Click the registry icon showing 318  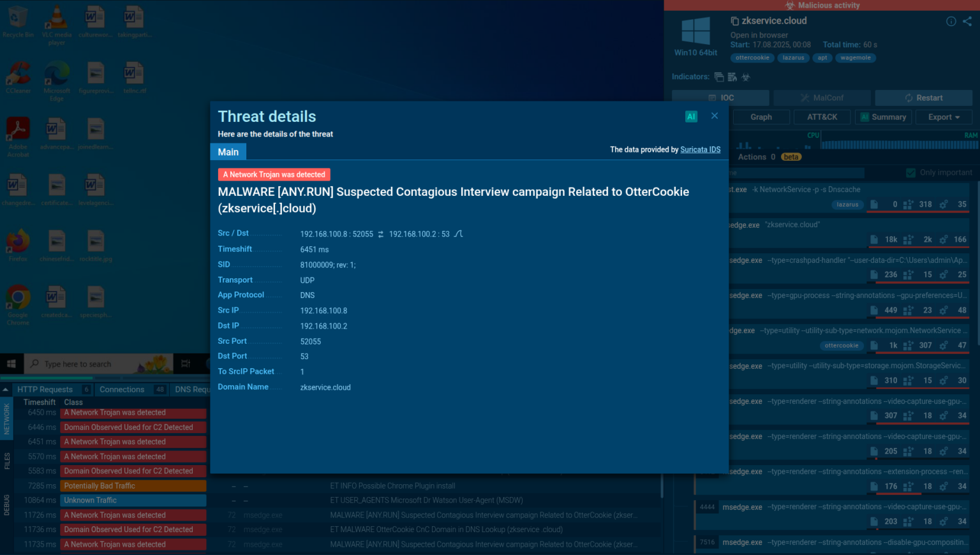pyautogui.click(x=909, y=205)
